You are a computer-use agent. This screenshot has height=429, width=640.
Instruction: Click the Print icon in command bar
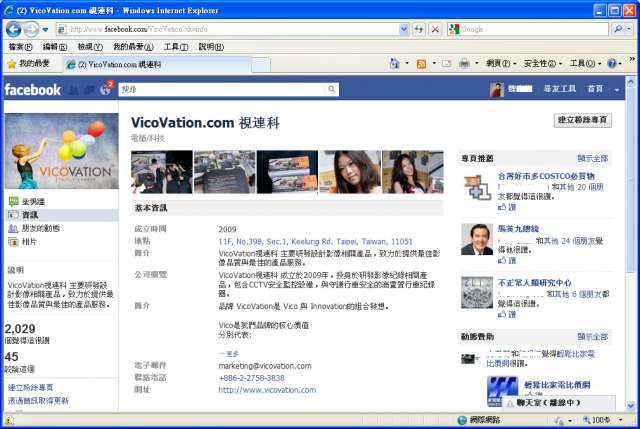(464, 64)
